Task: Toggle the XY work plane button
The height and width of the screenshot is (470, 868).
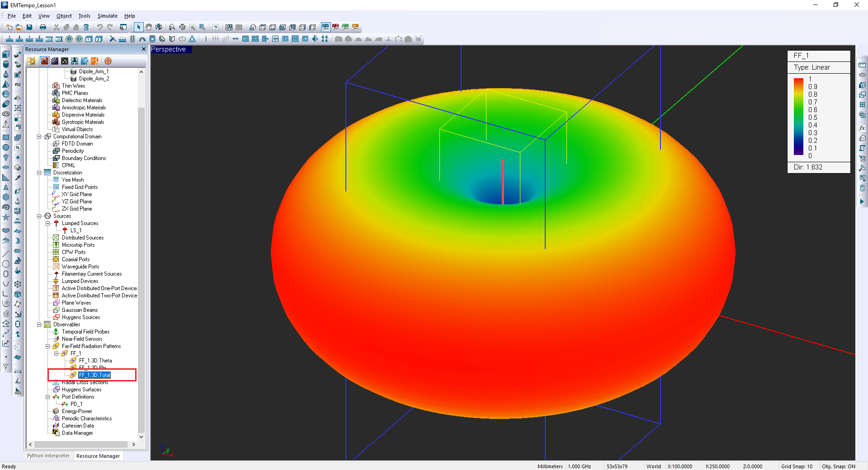Action: click(325, 27)
